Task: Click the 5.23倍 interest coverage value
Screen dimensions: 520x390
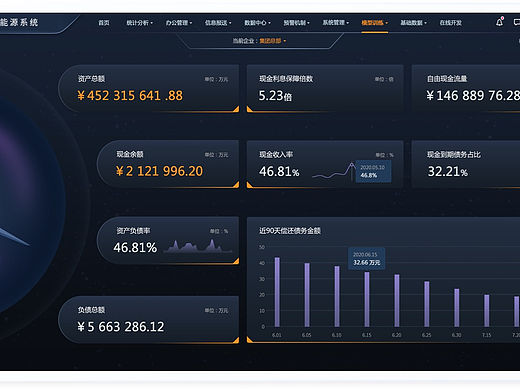Action: 275,96
